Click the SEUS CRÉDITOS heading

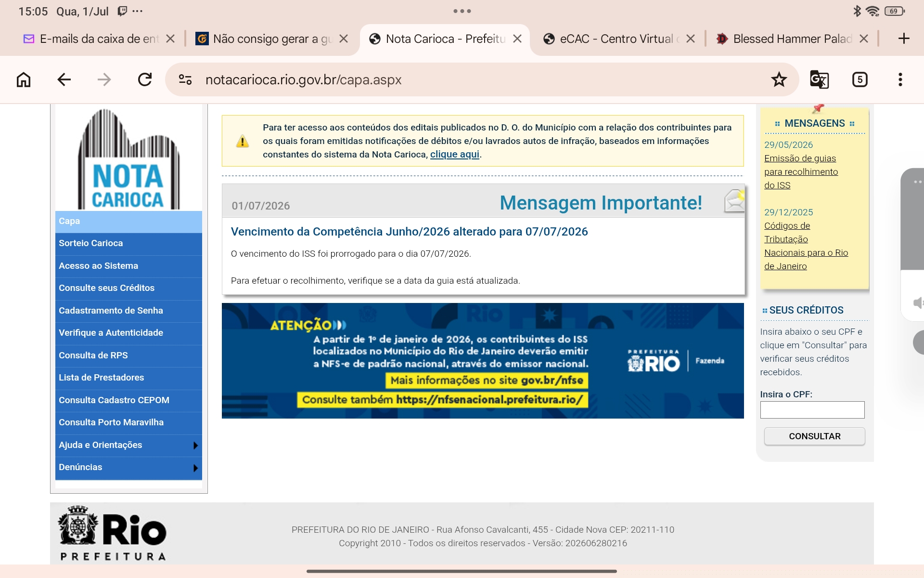(x=806, y=310)
